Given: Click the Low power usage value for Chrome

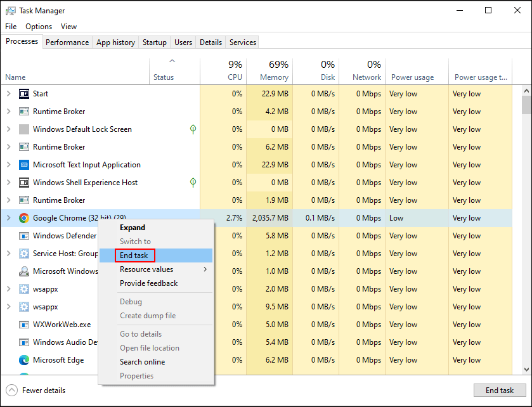Looking at the screenshot, I should point(396,218).
